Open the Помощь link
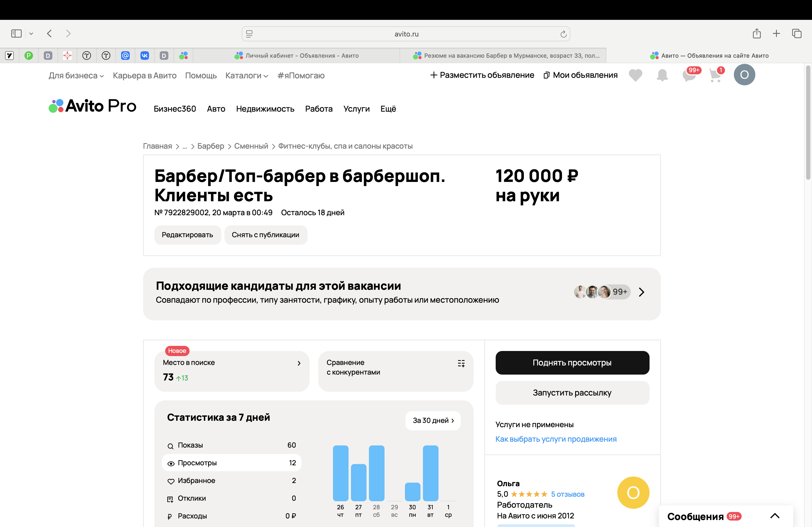The height and width of the screenshot is (527, 812). coord(201,75)
